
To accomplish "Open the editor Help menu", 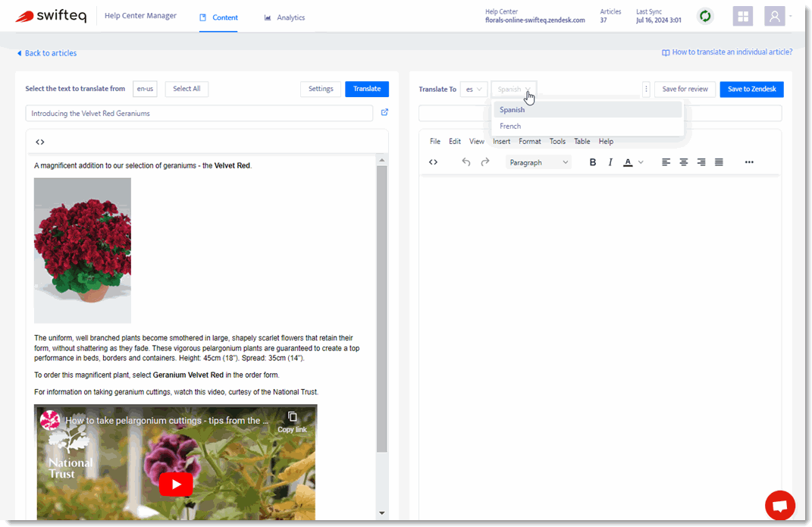I will [x=606, y=141].
